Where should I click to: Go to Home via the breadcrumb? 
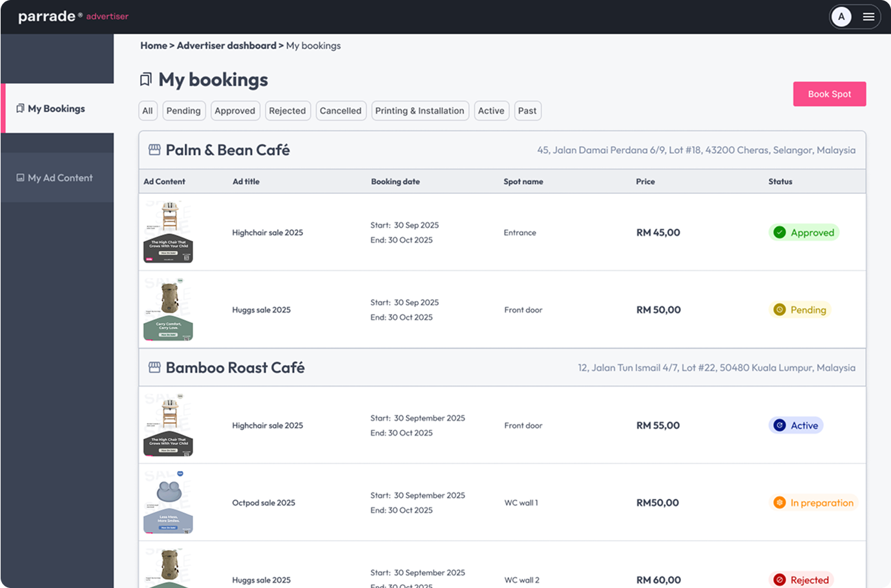click(x=153, y=45)
